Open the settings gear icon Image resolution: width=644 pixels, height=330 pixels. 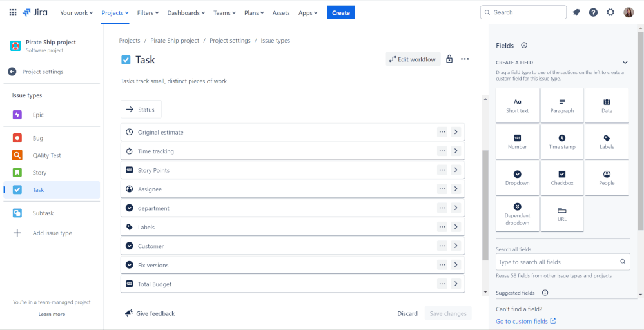(610, 12)
